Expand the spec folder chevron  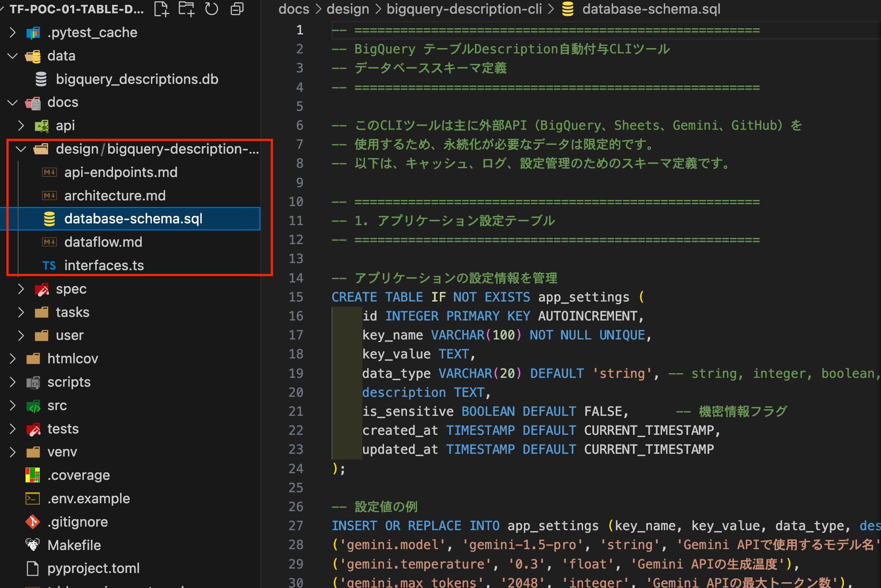point(21,289)
